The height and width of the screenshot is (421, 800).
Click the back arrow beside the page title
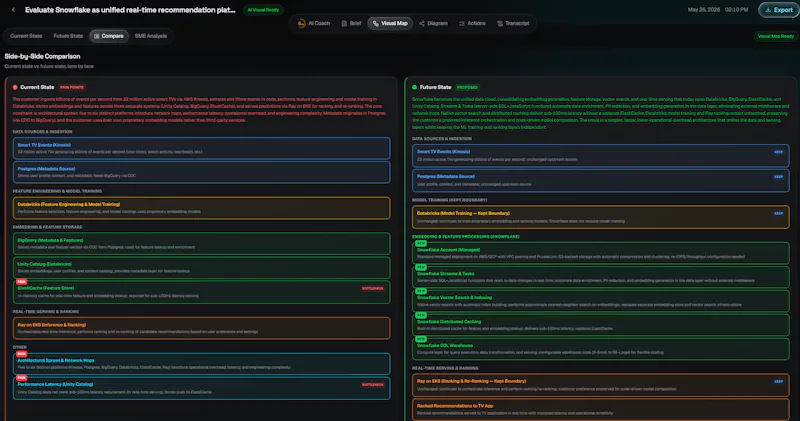[x=13, y=10]
